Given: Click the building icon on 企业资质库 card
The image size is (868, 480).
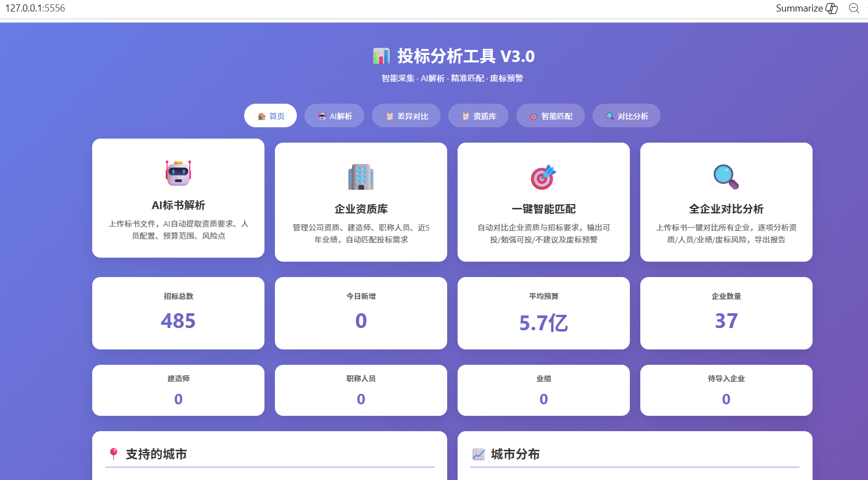Looking at the screenshot, I should coord(361,177).
